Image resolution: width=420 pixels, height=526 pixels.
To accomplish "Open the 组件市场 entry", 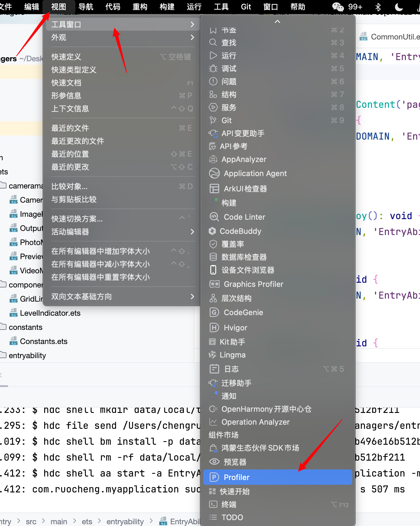I will click(278, 435).
